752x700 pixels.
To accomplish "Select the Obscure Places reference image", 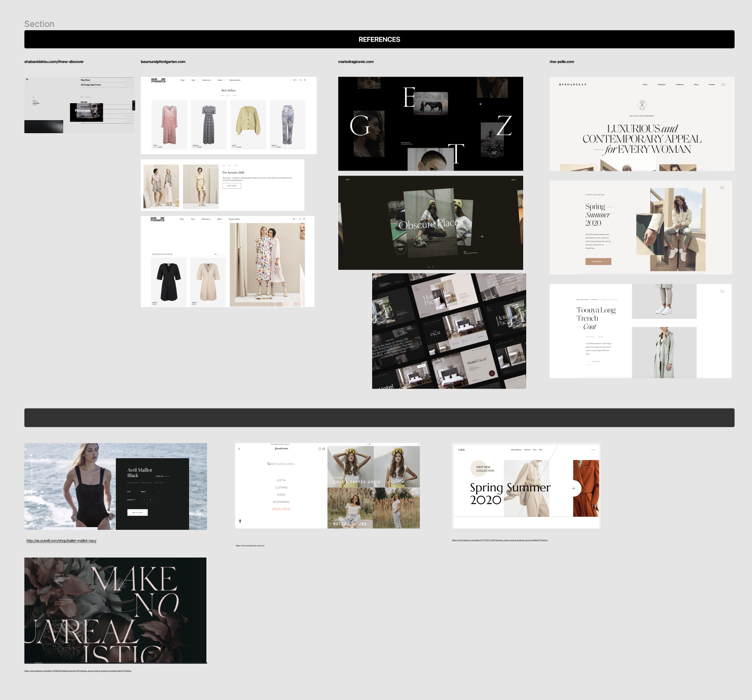I will 430,223.
